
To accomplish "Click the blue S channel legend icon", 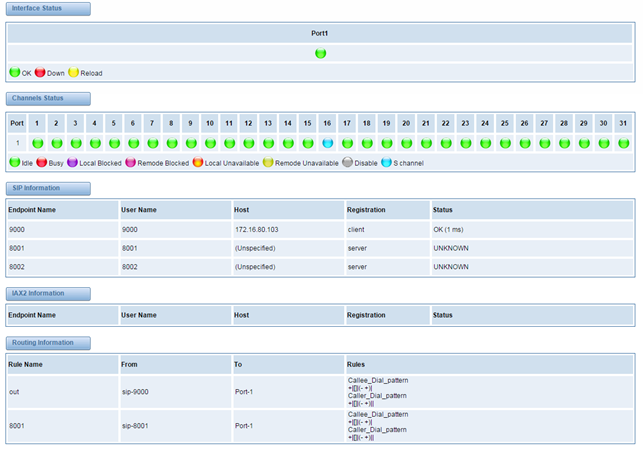I will tap(386, 162).
